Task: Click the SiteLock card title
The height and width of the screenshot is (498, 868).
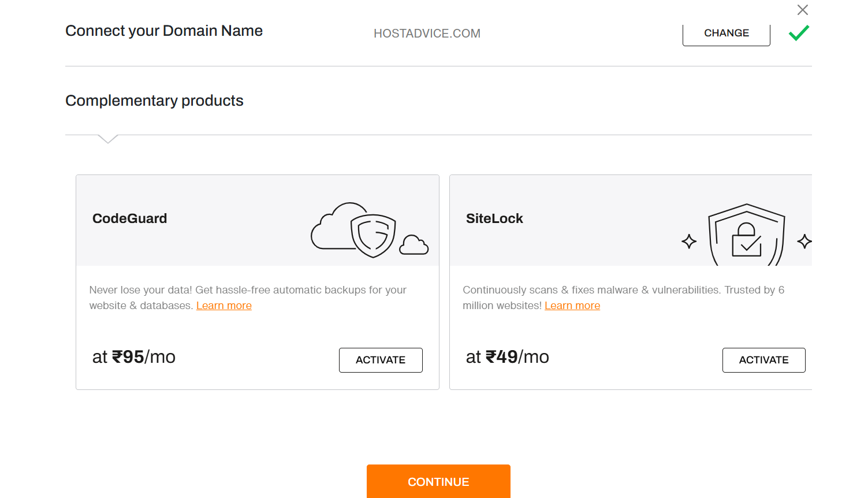Action: tap(494, 218)
